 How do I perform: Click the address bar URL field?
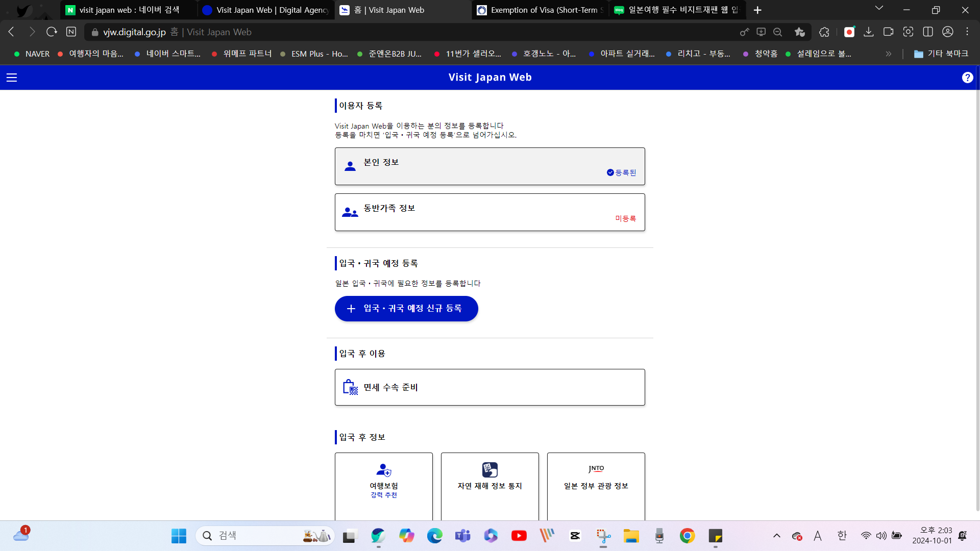(x=408, y=32)
